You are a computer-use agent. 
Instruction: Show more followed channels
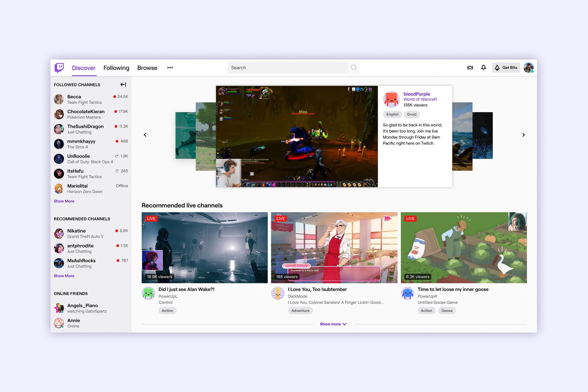64,201
